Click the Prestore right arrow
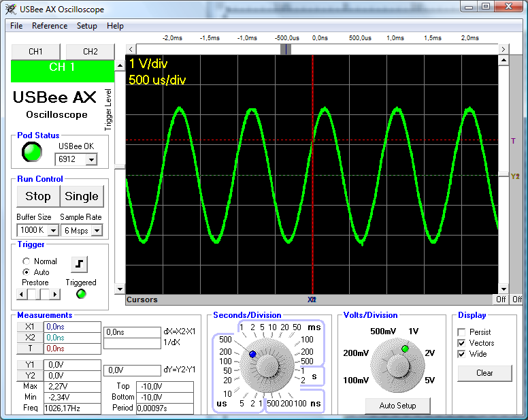Viewport: 528px width, 420px height. (55, 294)
